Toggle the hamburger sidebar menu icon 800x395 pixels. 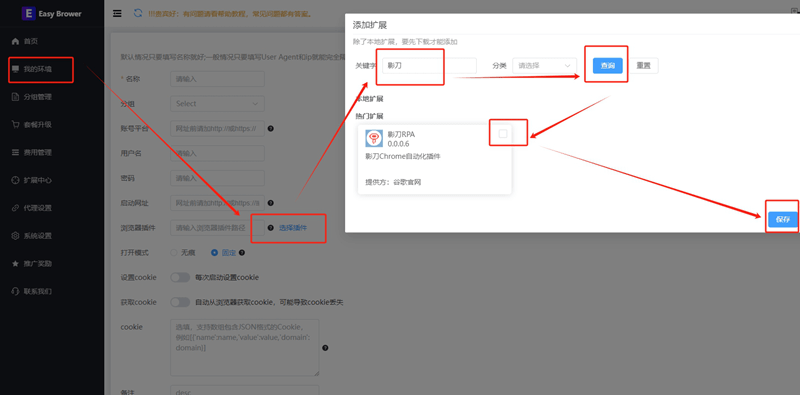pyautogui.click(x=117, y=14)
